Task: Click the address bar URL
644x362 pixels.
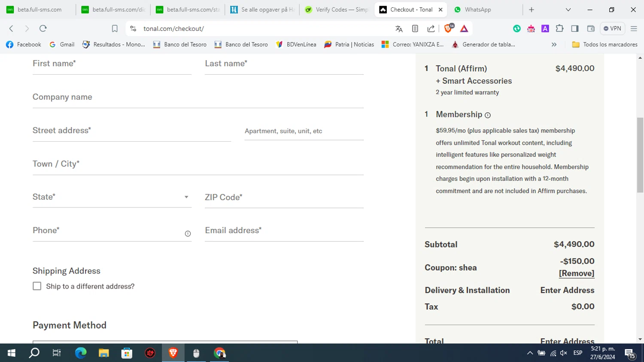Action: pos(173,29)
